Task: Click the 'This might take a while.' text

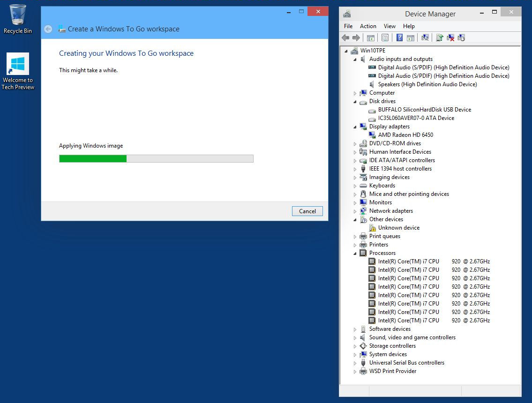Action: point(88,70)
